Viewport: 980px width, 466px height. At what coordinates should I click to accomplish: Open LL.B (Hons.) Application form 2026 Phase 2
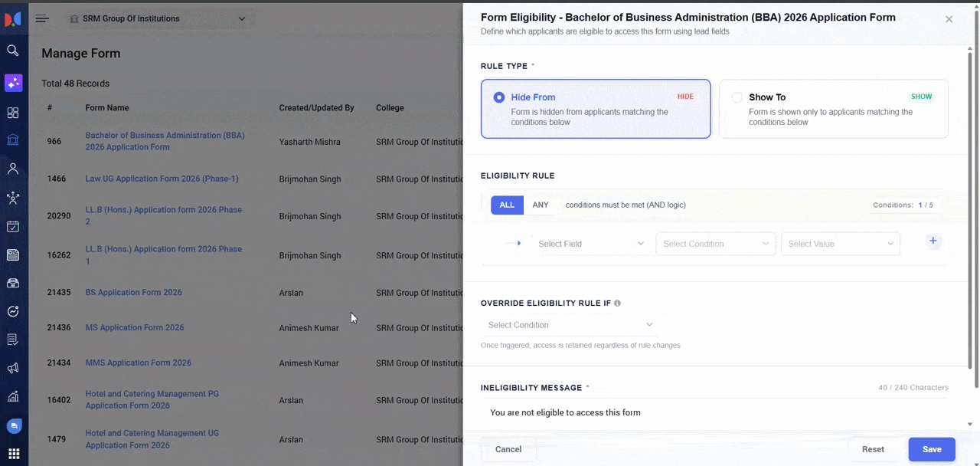pyautogui.click(x=163, y=215)
